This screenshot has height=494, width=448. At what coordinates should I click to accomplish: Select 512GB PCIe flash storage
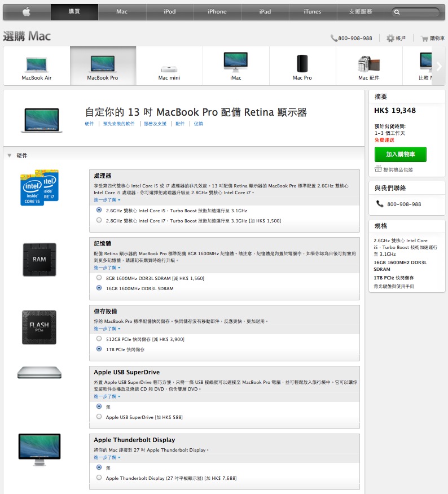click(x=99, y=339)
